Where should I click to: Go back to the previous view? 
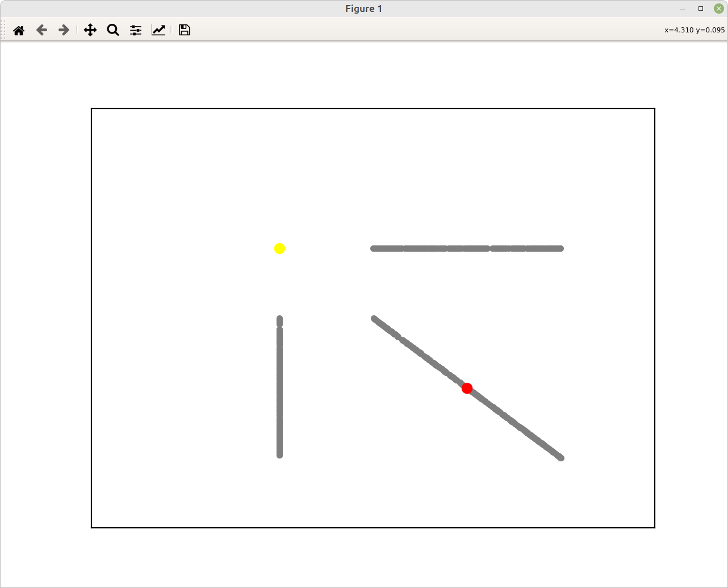pos(41,30)
